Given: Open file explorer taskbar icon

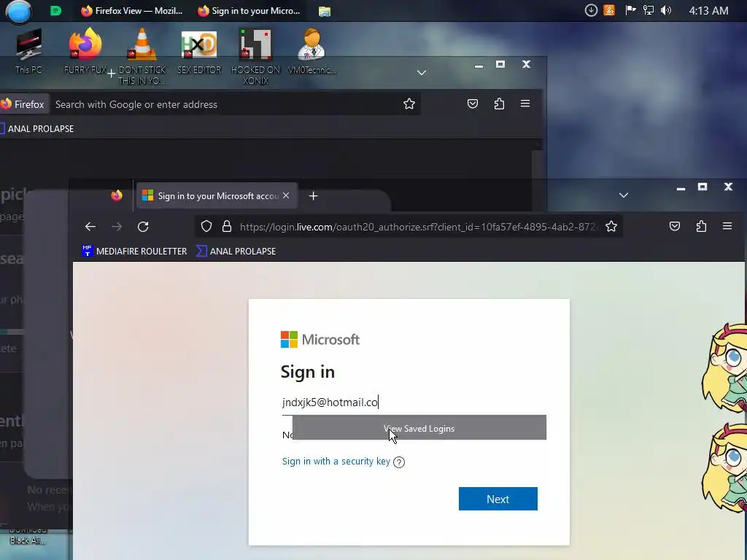Looking at the screenshot, I should pyautogui.click(x=325, y=12).
